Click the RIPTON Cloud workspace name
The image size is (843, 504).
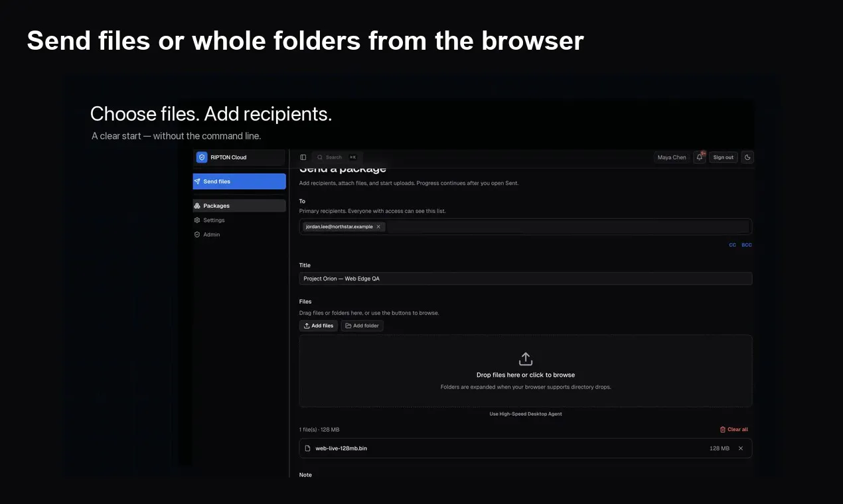point(228,157)
